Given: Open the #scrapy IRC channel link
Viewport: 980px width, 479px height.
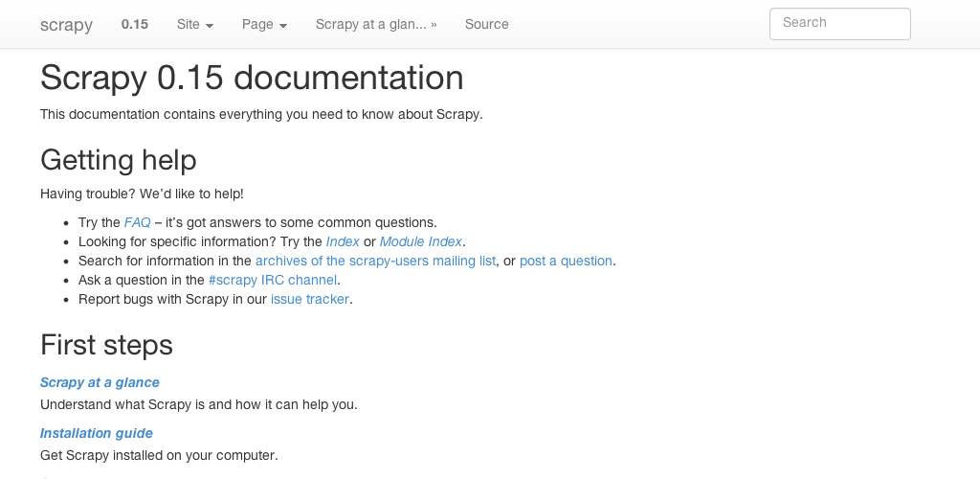Looking at the screenshot, I should (273, 280).
